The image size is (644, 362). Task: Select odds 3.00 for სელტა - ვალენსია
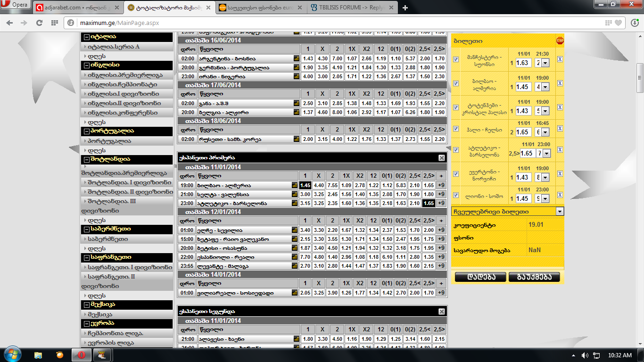(305, 195)
